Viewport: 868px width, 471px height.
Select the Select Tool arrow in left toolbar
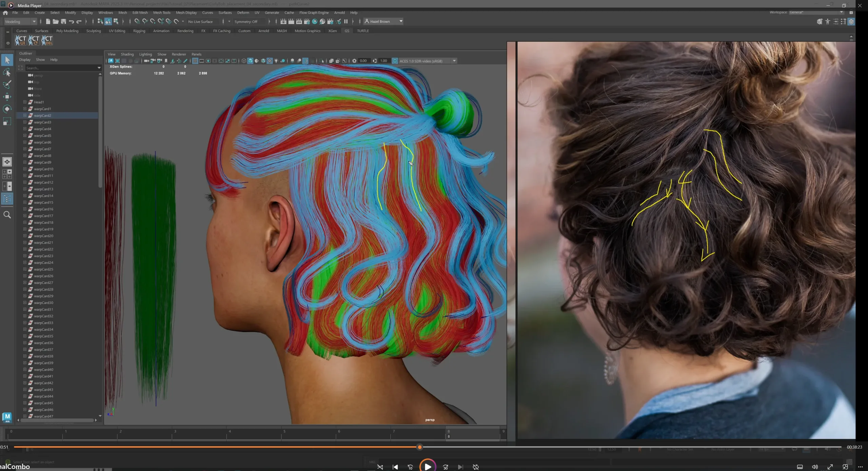tap(7, 60)
